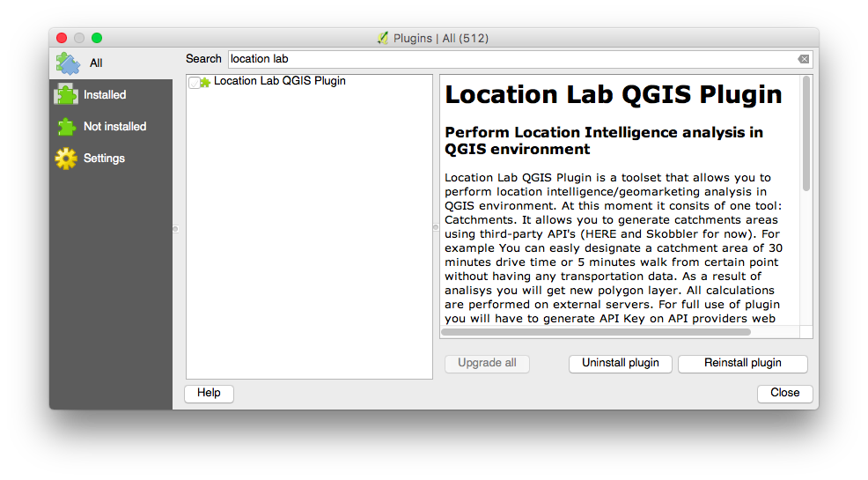Screen dimensions: 868x480
Task: Open Help for the plugin manager
Action: coord(209,393)
